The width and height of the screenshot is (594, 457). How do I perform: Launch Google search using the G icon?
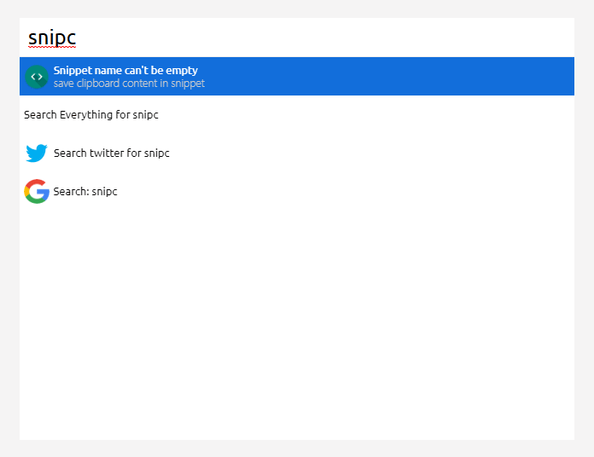click(37, 191)
